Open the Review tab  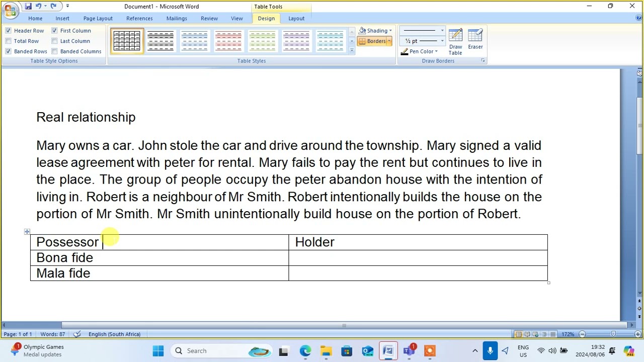pos(209,19)
